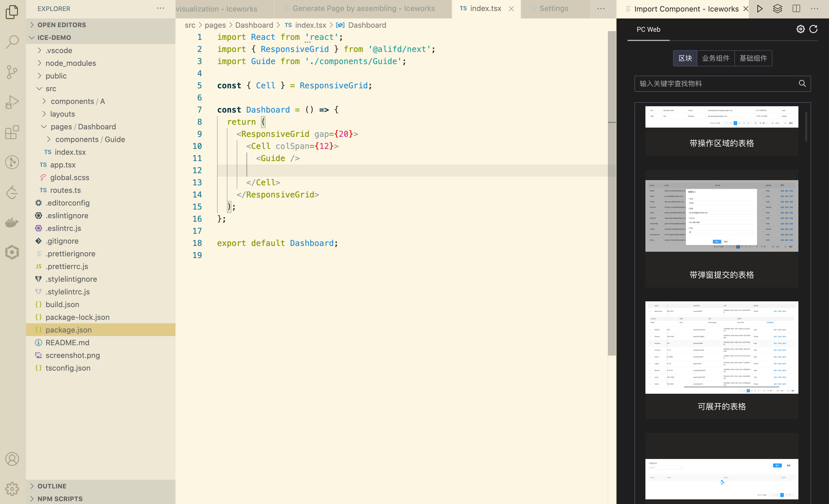
Task: Switch to 业务组件 segment option
Action: point(716,58)
